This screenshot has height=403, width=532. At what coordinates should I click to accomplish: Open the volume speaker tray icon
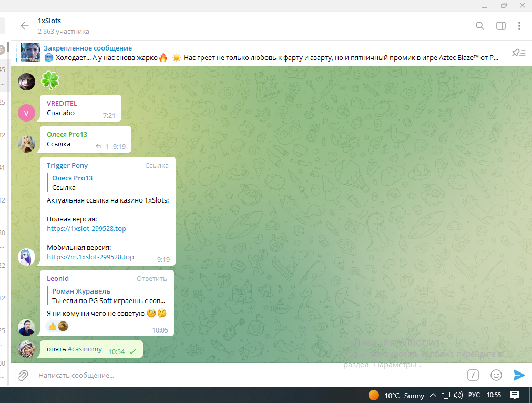click(x=458, y=395)
